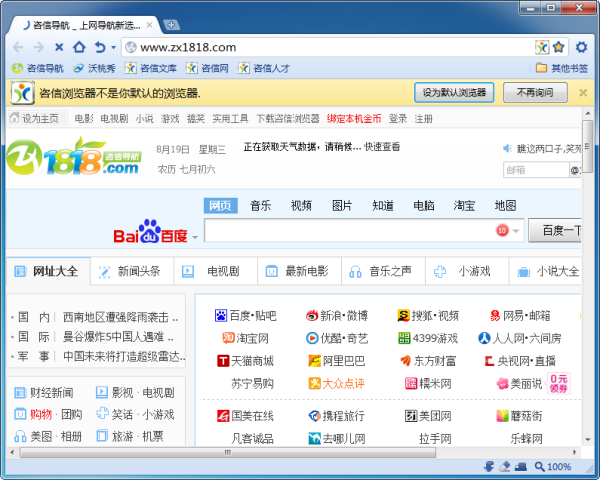Click the horizontal scrollbar right arrow
600x480 pixels.
[x=574, y=452]
